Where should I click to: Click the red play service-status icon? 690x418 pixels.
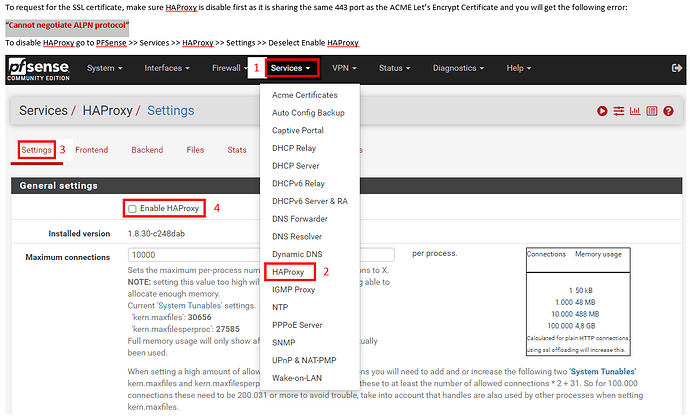pos(602,111)
